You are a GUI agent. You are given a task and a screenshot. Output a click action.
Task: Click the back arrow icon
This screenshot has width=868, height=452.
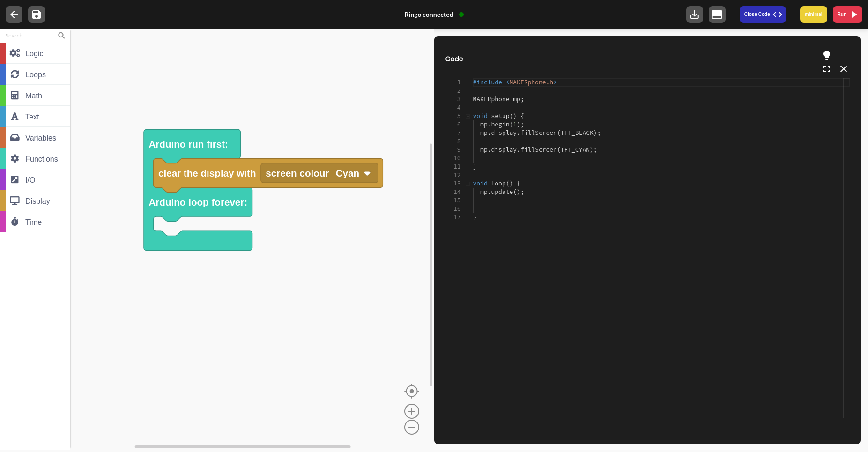(x=14, y=15)
